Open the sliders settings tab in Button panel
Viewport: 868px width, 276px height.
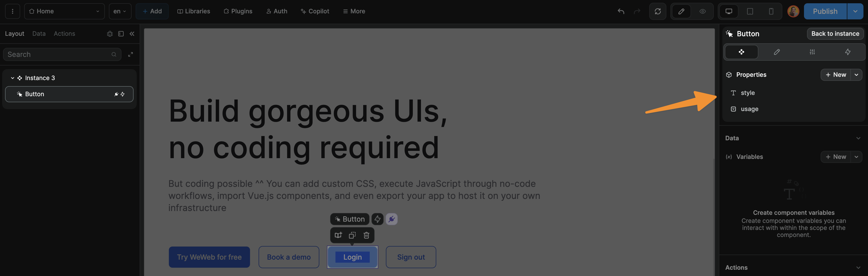[812, 52]
